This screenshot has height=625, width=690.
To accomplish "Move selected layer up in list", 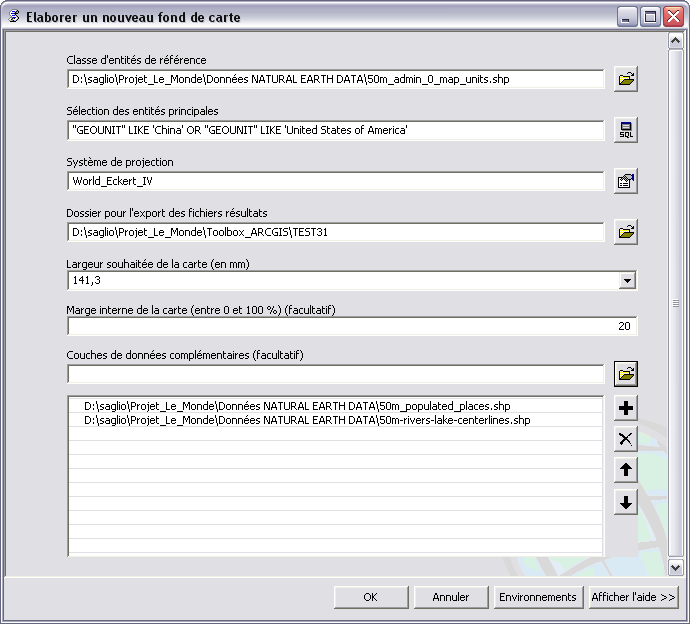I will click(626, 470).
